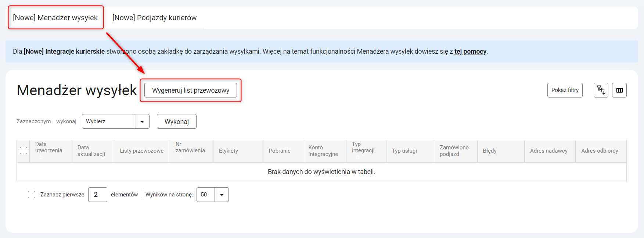Image resolution: width=644 pixels, height=238 pixels.
Task: Open the tej pomocy help link
Action: click(x=470, y=51)
